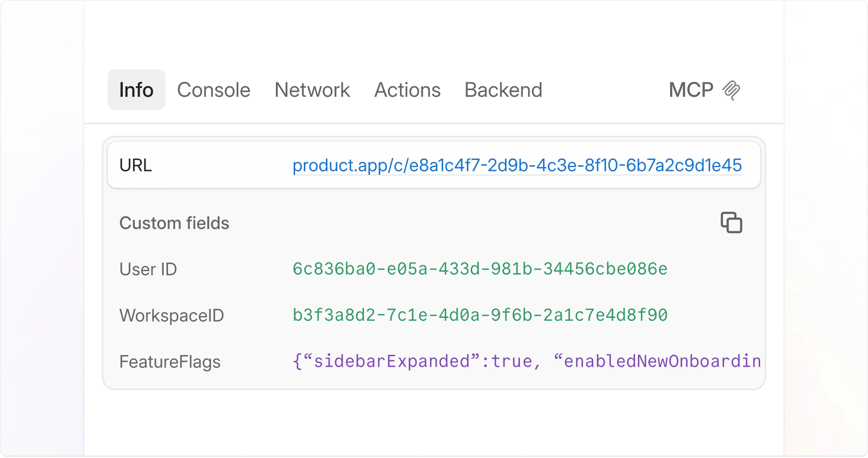Switch to the Info tab
Viewport: 868px width, 458px height.
point(136,90)
